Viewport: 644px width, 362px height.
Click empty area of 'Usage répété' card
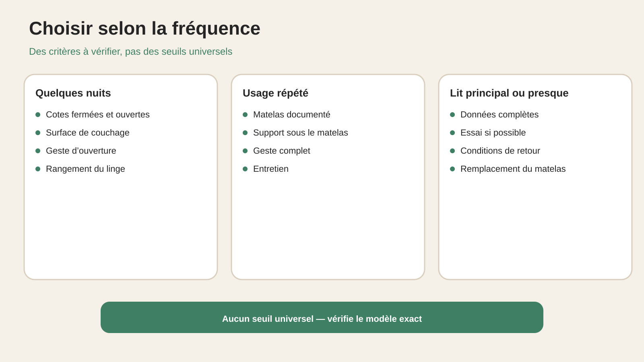tap(328, 225)
